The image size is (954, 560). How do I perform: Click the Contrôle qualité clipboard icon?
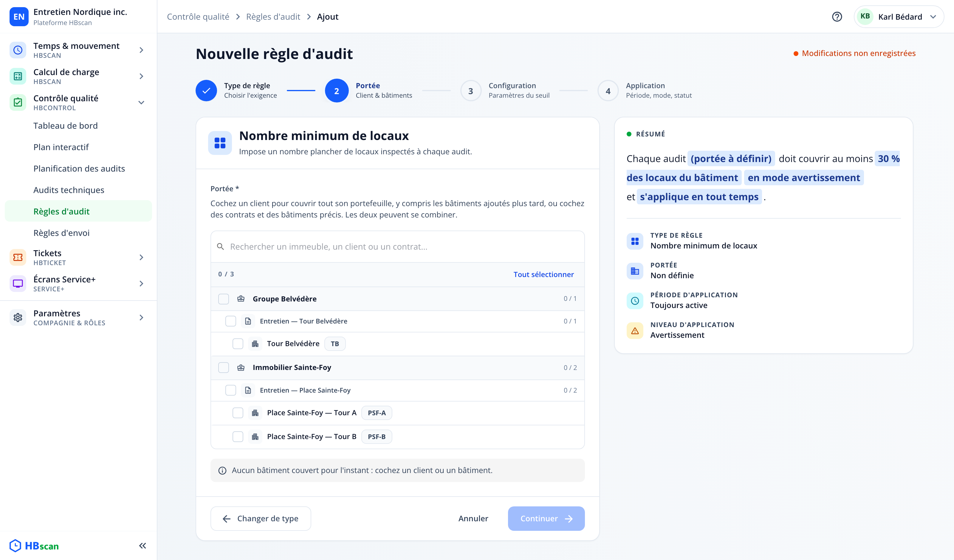(x=18, y=102)
